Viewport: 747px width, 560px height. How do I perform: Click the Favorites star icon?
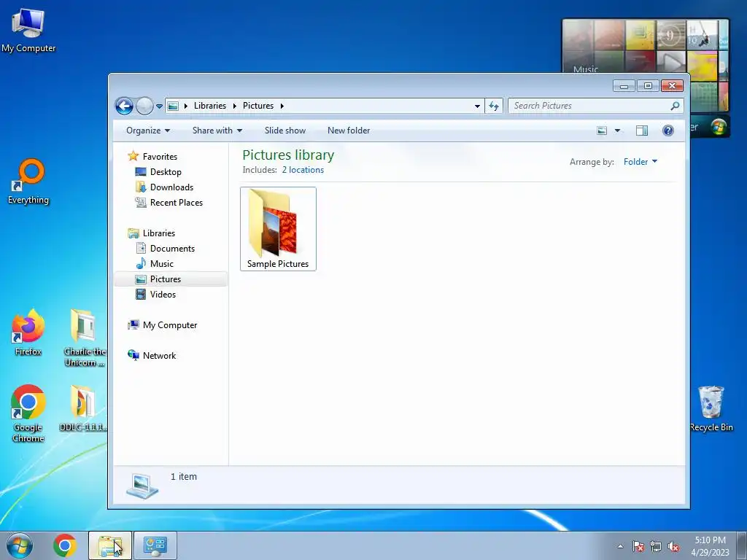(133, 156)
